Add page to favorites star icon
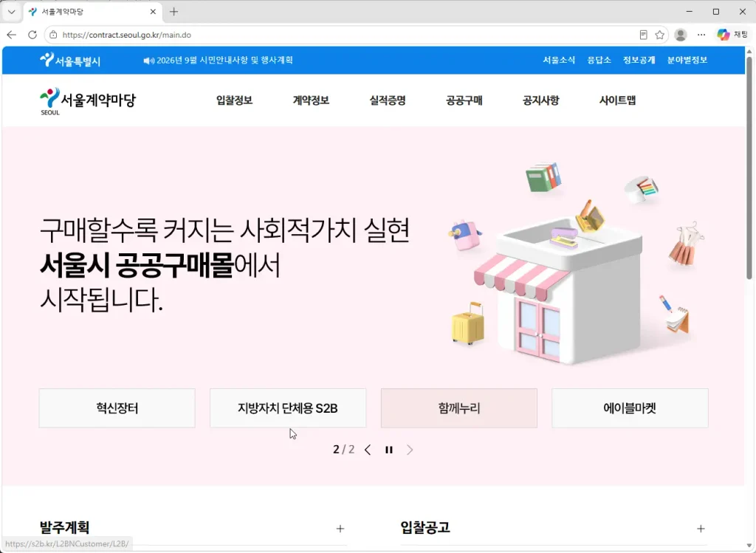The height and width of the screenshot is (553, 756). click(659, 35)
